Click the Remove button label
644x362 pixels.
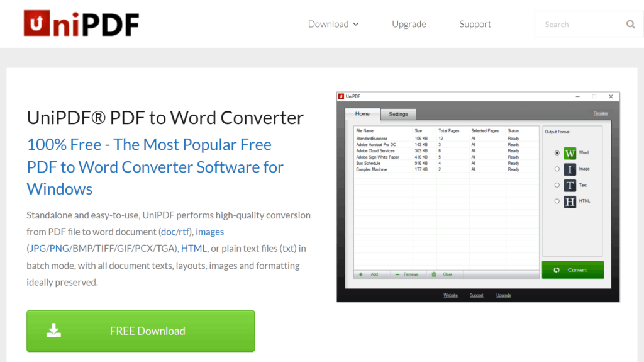411,274
